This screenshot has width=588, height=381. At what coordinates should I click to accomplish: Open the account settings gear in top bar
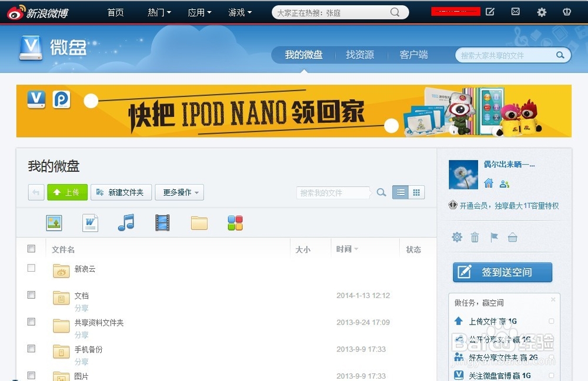542,12
